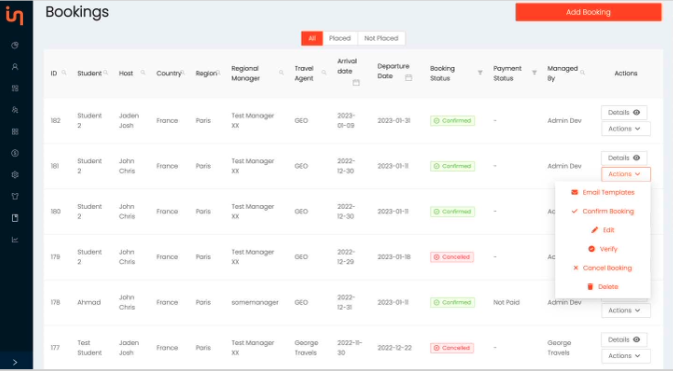
Task: Click search icon in Travel Agent column
Action: (324, 73)
